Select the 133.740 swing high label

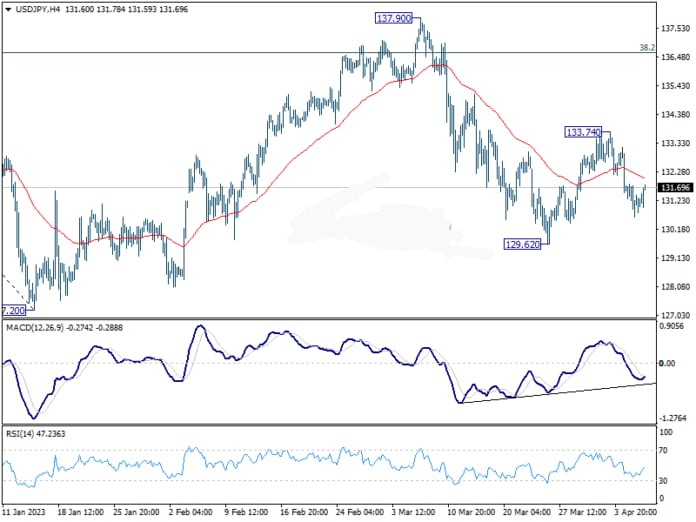tap(583, 132)
